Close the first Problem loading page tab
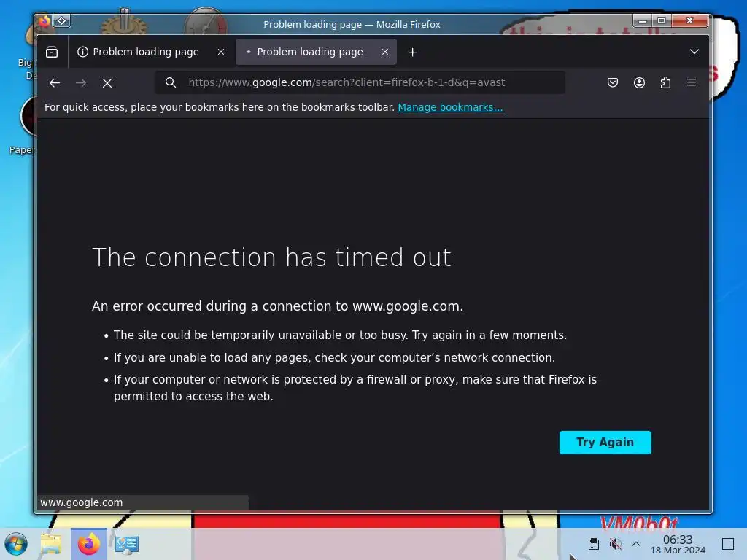This screenshot has height=560, width=747. 220,52
